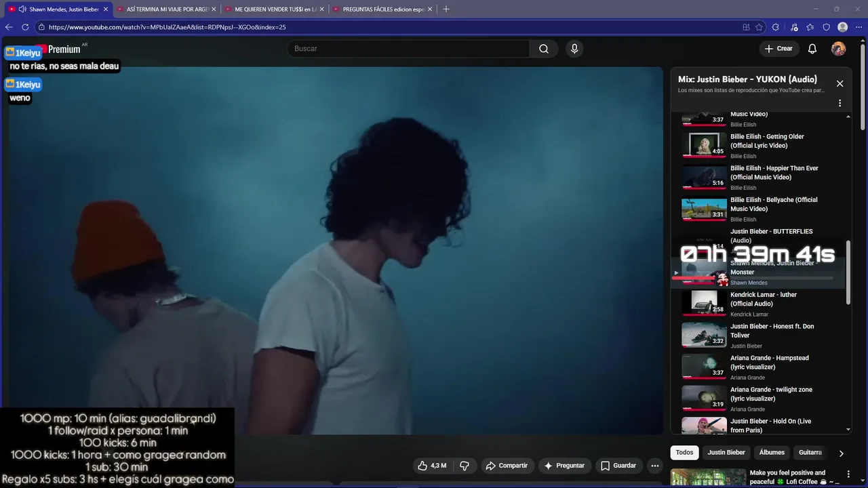Open the browser settings and more menu
This screenshot has width=868, height=488.
[859, 27]
